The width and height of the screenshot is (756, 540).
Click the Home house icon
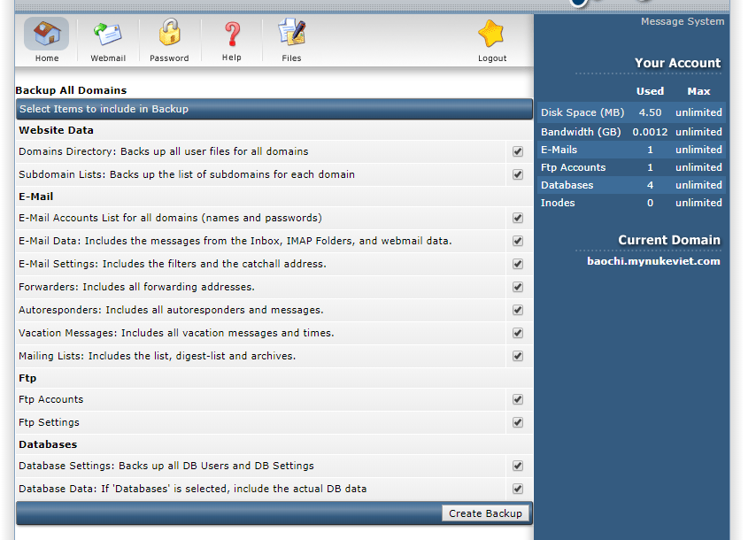click(46, 35)
